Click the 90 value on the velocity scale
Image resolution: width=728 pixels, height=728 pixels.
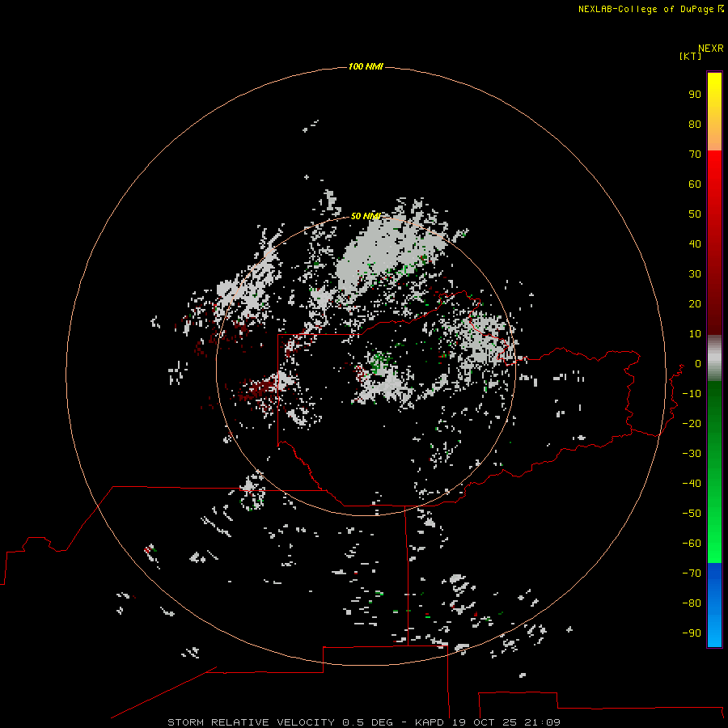tap(695, 95)
